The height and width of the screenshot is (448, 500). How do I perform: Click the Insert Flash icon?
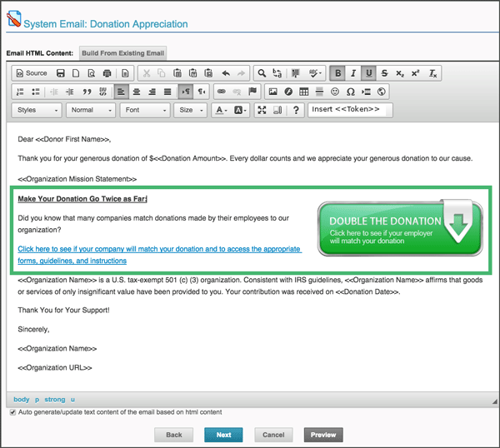[x=288, y=92]
